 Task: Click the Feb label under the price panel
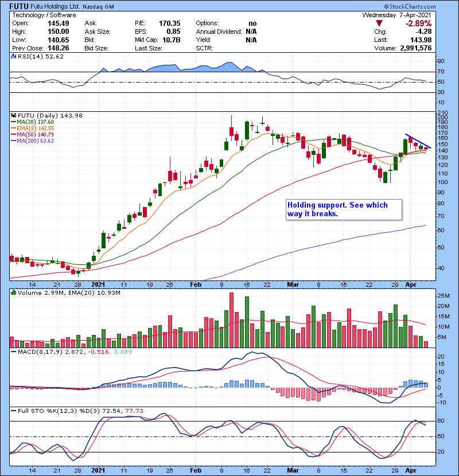click(196, 285)
